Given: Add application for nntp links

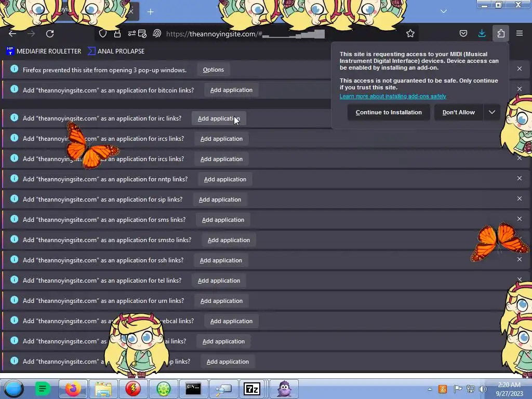Looking at the screenshot, I should 225,179.
